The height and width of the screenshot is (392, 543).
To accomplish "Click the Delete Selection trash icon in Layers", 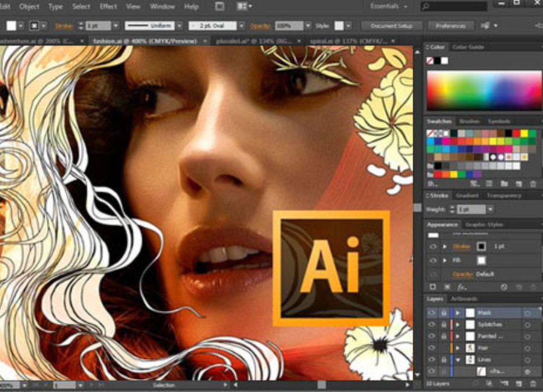I will (x=533, y=384).
